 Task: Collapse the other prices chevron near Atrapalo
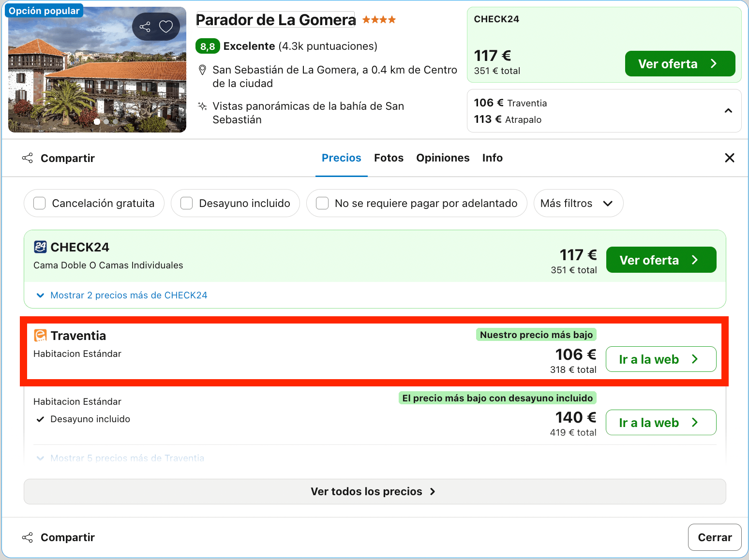pyautogui.click(x=728, y=111)
